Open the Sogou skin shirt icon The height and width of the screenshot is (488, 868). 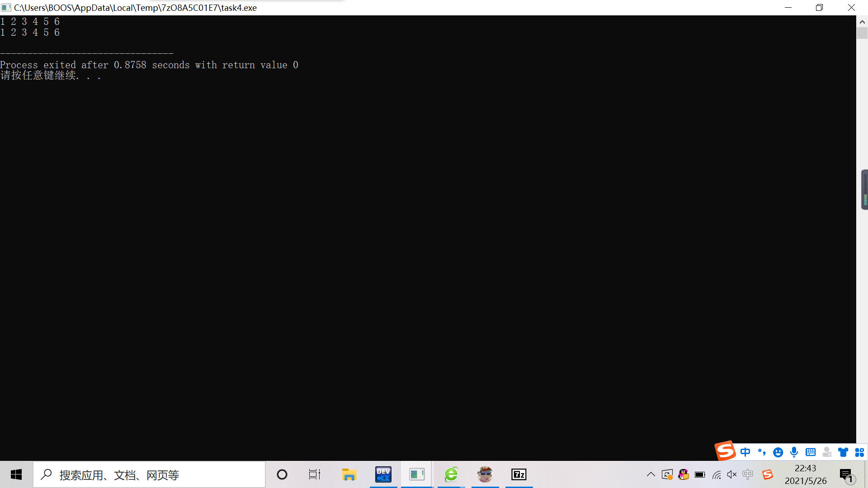(843, 452)
